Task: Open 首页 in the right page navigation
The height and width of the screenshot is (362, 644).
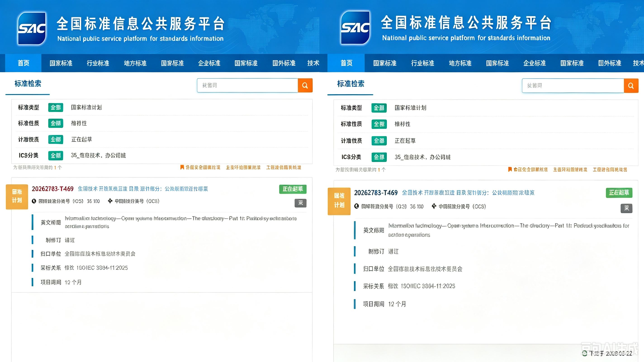Action: 346,63
